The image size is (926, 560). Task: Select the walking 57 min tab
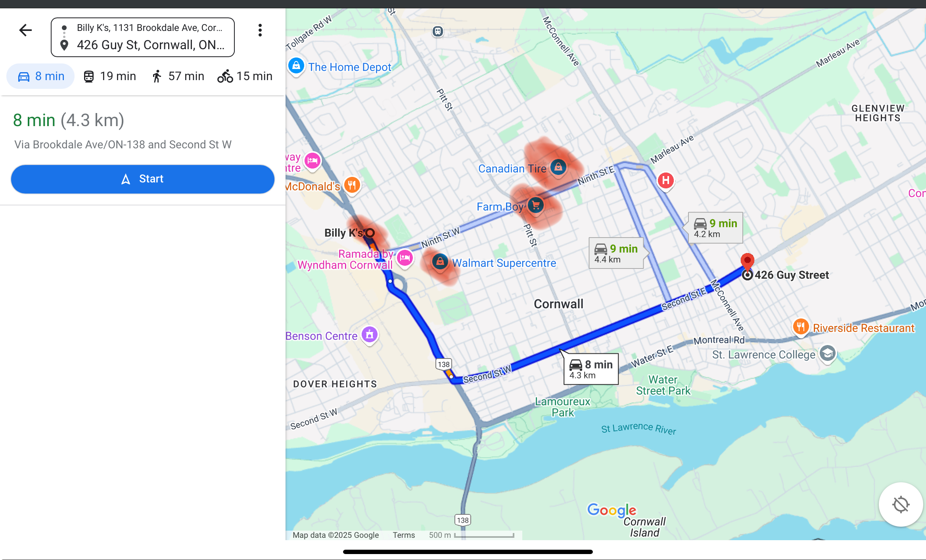(178, 76)
